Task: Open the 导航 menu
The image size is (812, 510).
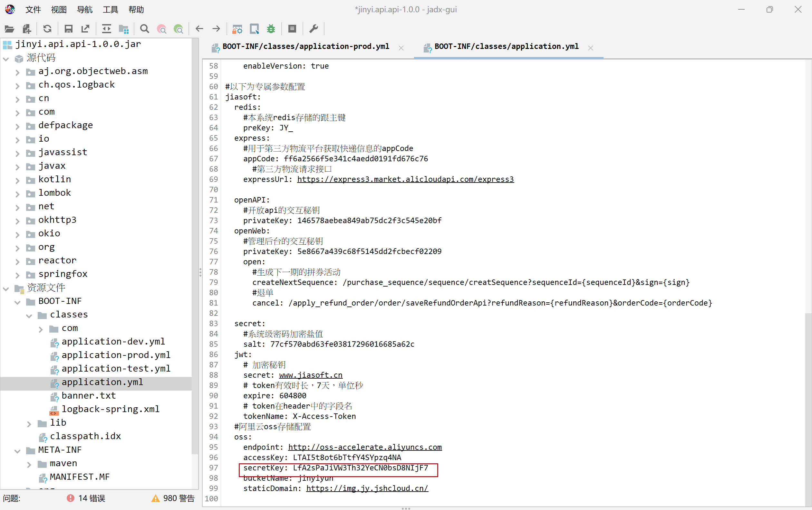Action: pos(85,9)
